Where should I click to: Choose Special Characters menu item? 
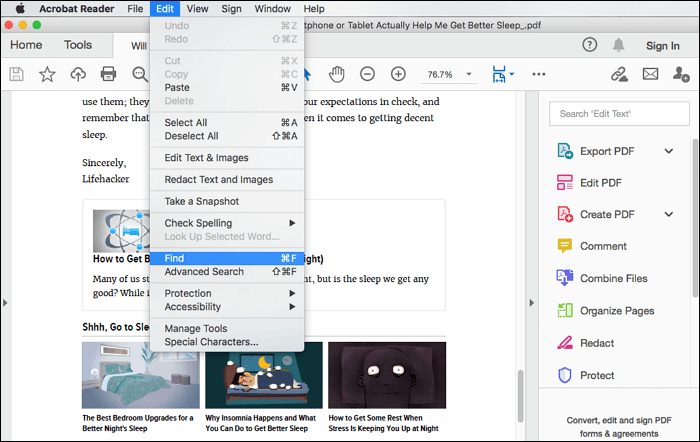point(227,342)
